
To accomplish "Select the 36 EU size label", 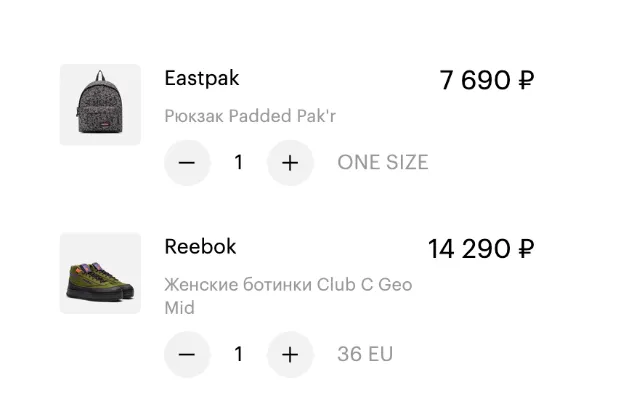I will click(x=365, y=354).
